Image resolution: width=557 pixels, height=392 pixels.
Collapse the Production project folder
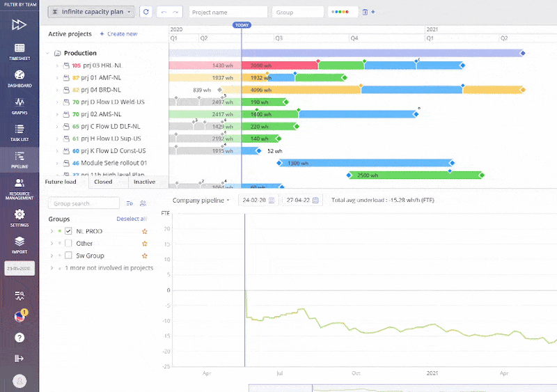(47, 53)
